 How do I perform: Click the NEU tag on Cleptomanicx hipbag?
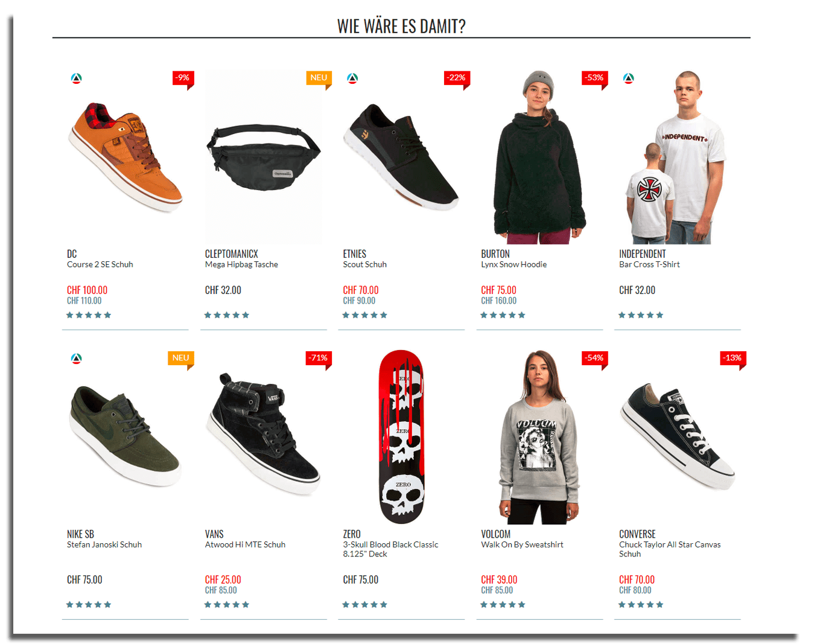319,78
